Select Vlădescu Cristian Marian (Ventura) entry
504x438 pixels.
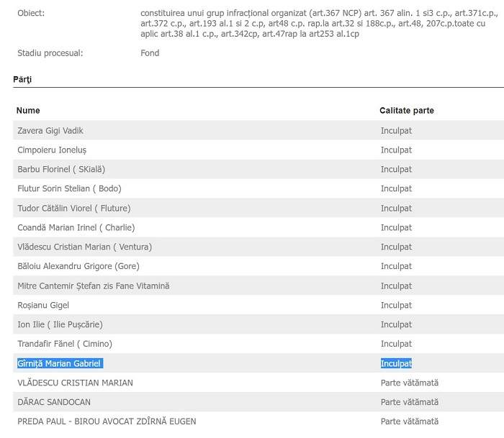coord(84,247)
